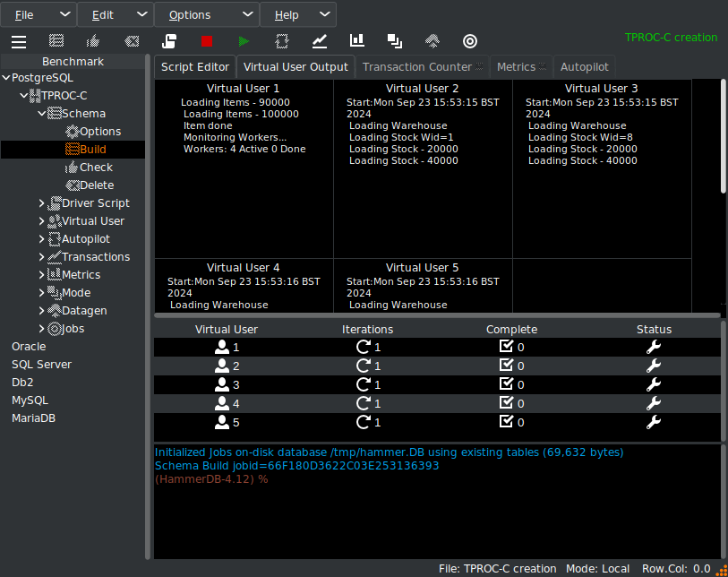Viewport: 728px width, 577px height.
Task: Click the Virtual User output vertical scrollbar
Action: (x=723, y=135)
